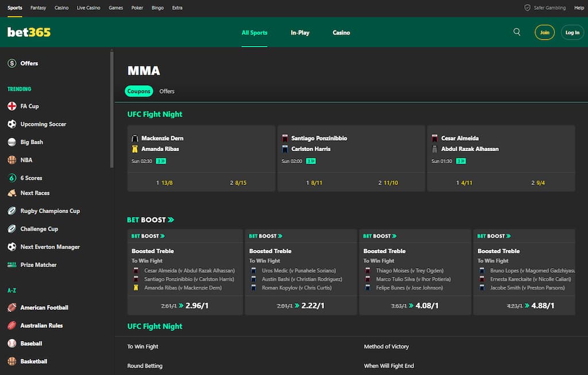Select the boosted treble at 2.96/1
Screen dimensions: 588x375
[185, 306]
